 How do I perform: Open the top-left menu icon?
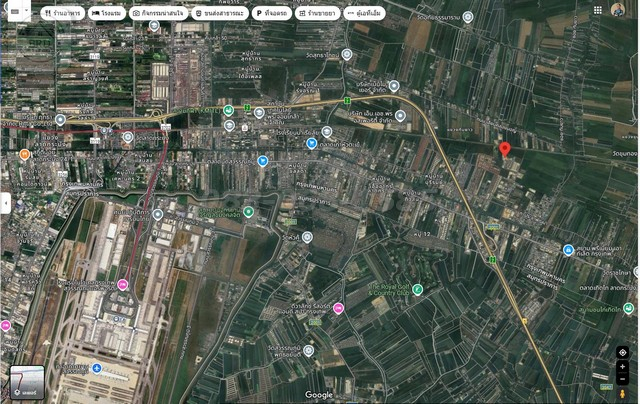pyautogui.click(x=15, y=11)
